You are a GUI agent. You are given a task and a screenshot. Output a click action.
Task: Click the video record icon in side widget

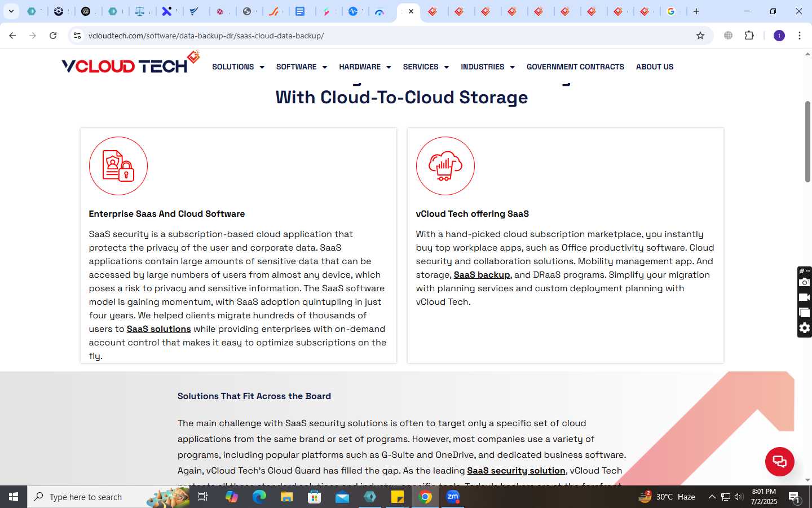805,297
